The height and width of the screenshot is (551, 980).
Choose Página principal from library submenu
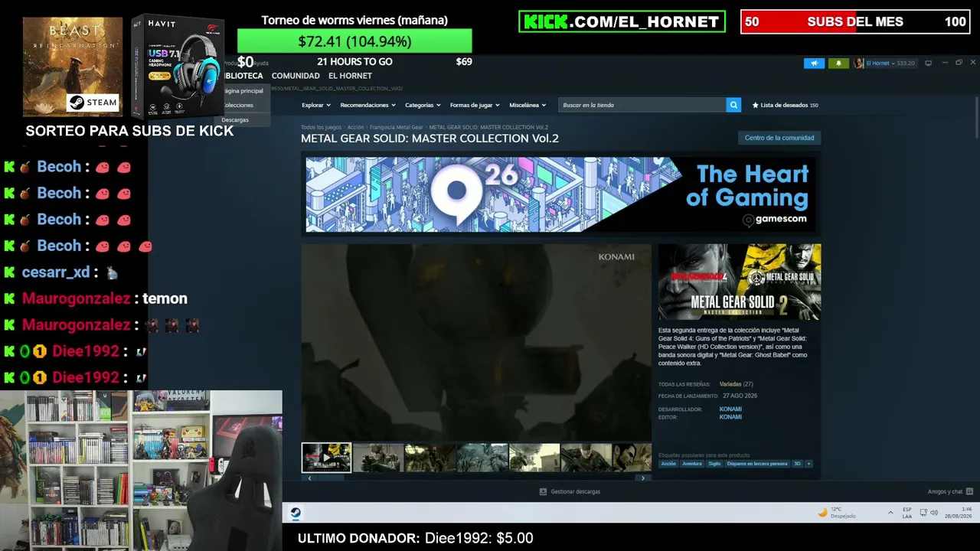(x=243, y=91)
